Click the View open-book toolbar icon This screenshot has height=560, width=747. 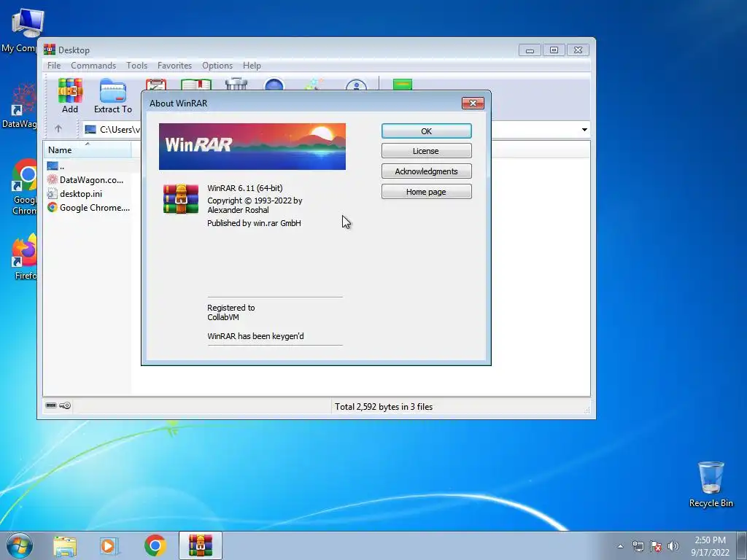196,85
